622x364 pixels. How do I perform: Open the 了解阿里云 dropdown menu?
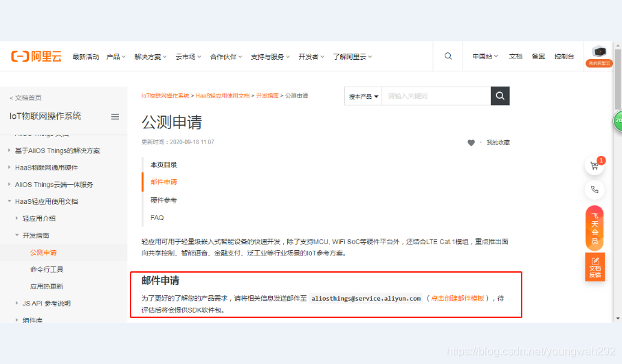point(353,57)
